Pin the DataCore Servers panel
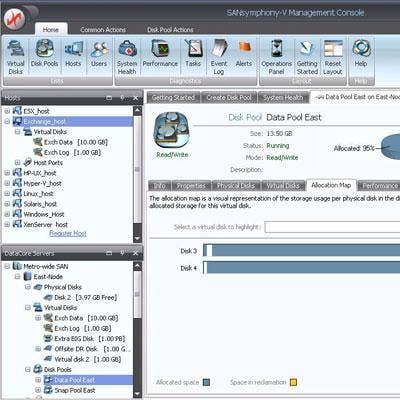This screenshot has height=400, width=400. [x=122, y=253]
